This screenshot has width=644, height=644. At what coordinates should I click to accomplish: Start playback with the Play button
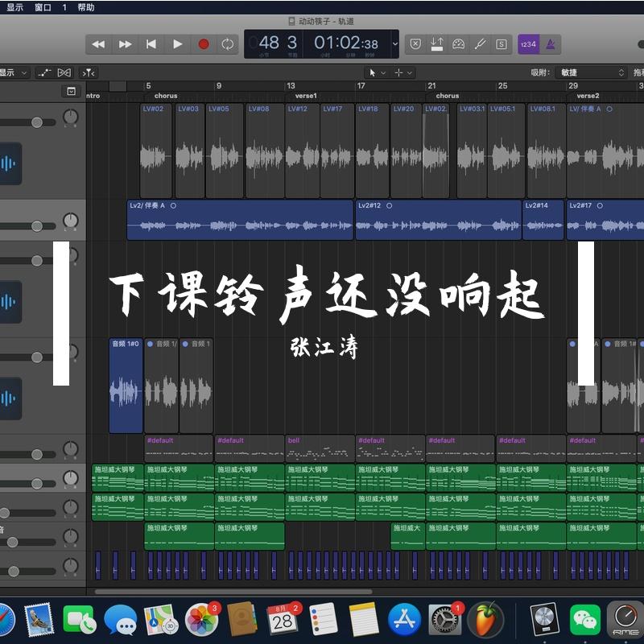pos(177,44)
